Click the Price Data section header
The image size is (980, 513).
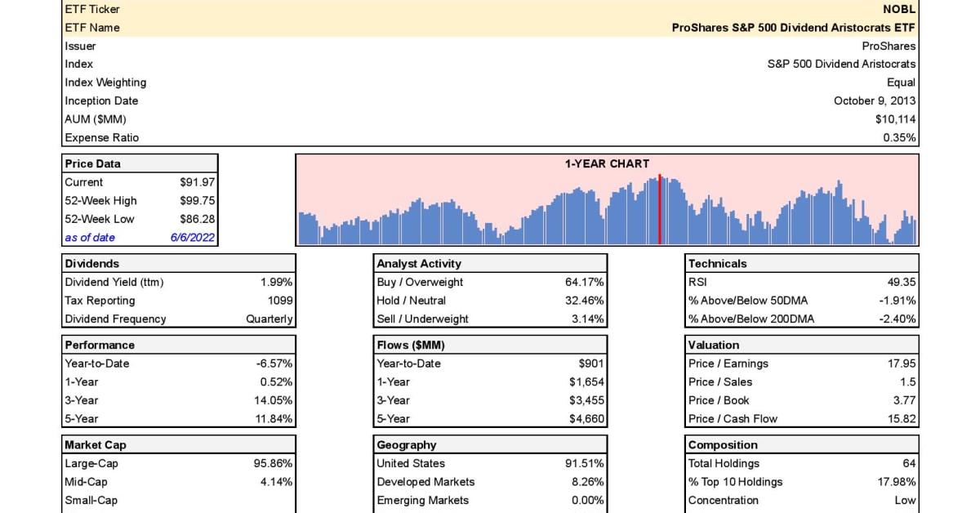coord(140,163)
